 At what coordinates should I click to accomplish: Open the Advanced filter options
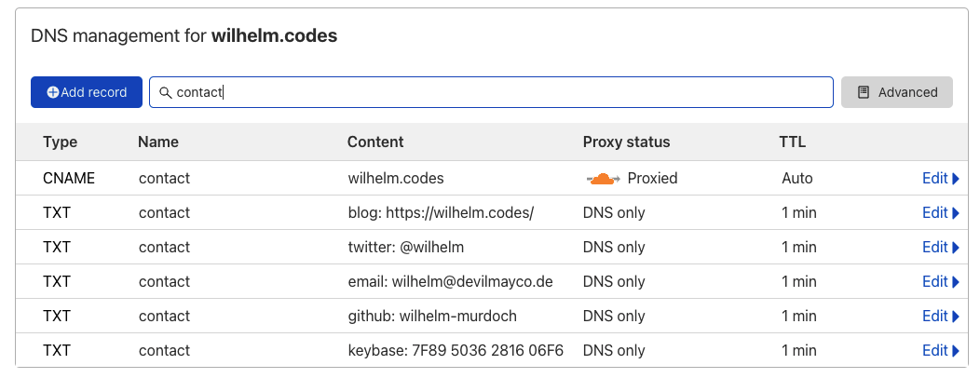(x=896, y=92)
